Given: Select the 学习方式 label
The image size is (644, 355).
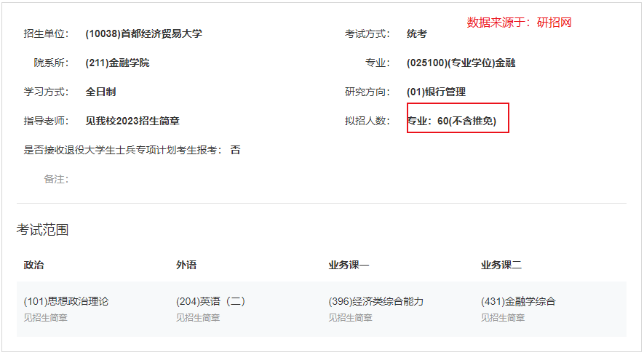Looking at the screenshot, I should click(46, 92).
